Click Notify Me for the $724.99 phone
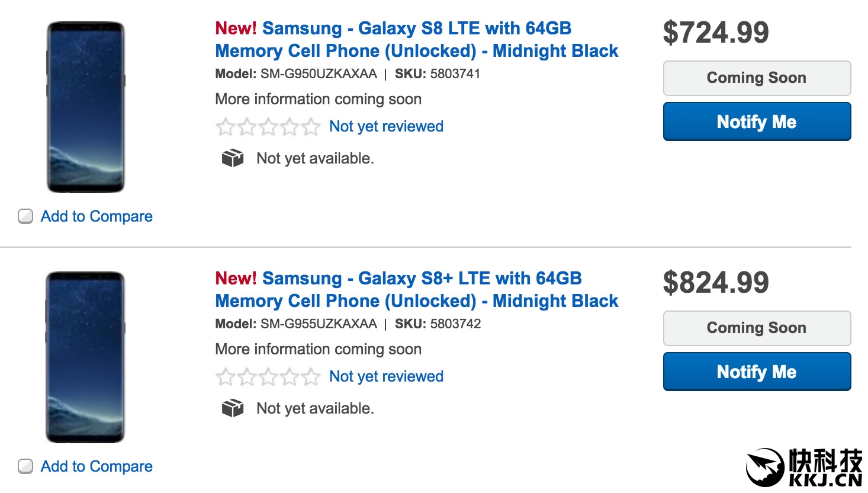Viewport: 868px width, 493px height. point(756,121)
